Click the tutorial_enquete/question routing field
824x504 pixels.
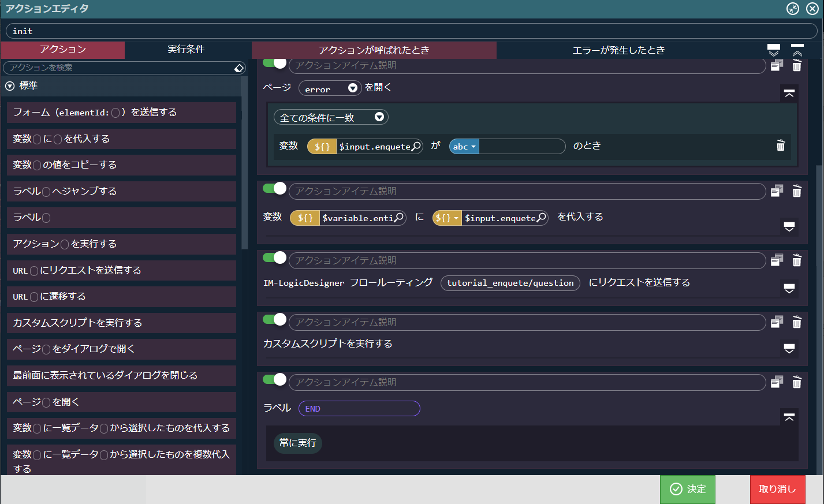pyautogui.click(x=510, y=283)
